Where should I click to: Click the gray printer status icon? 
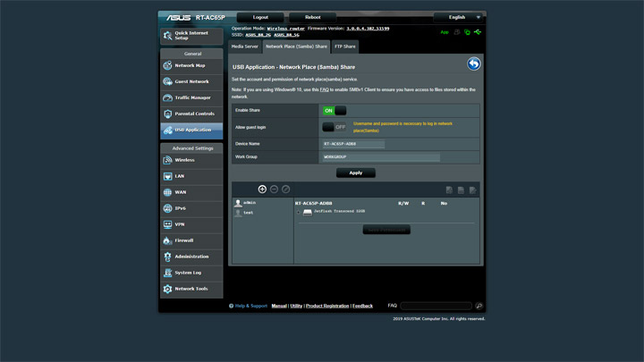tap(457, 32)
